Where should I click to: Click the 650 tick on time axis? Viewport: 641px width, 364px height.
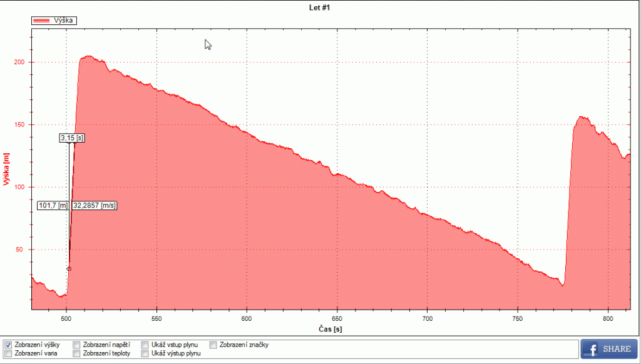(337, 318)
